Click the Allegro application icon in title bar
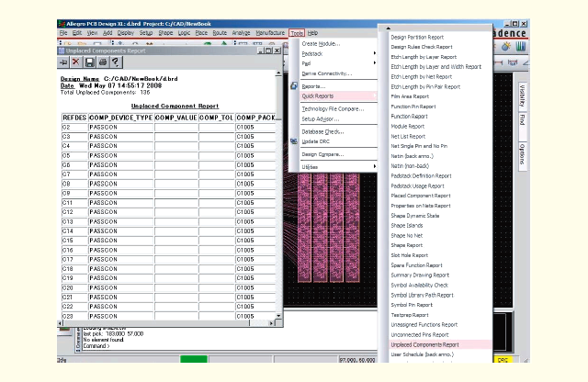The width and height of the screenshot is (588, 382). coord(62,24)
